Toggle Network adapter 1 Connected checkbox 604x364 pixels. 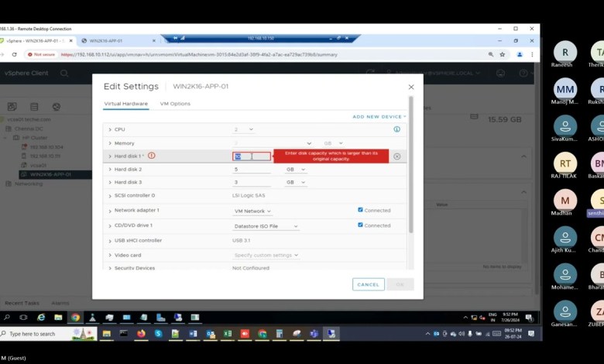pyautogui.click(x=360, y=210)
